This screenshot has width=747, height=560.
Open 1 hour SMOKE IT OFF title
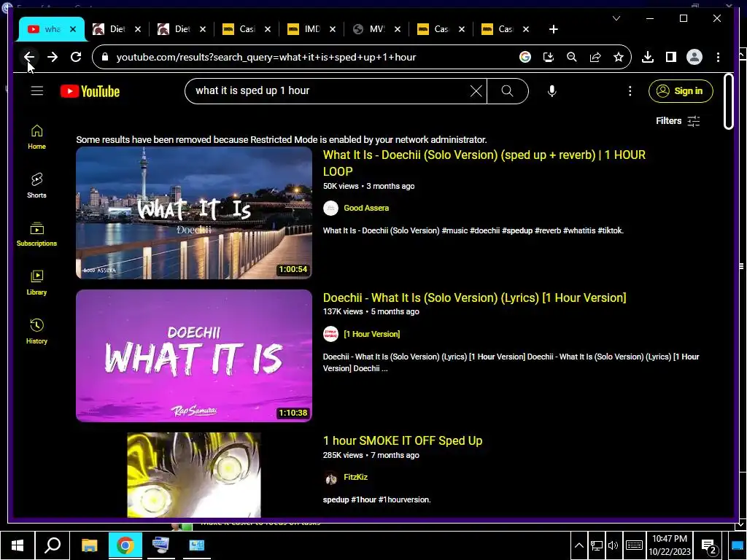403,440
